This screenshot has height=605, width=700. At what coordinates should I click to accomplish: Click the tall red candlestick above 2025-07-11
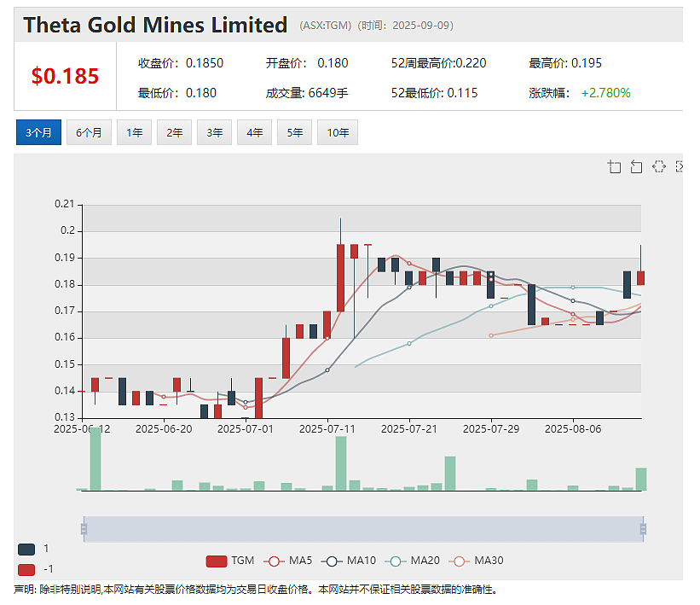[x=341, y=278]
